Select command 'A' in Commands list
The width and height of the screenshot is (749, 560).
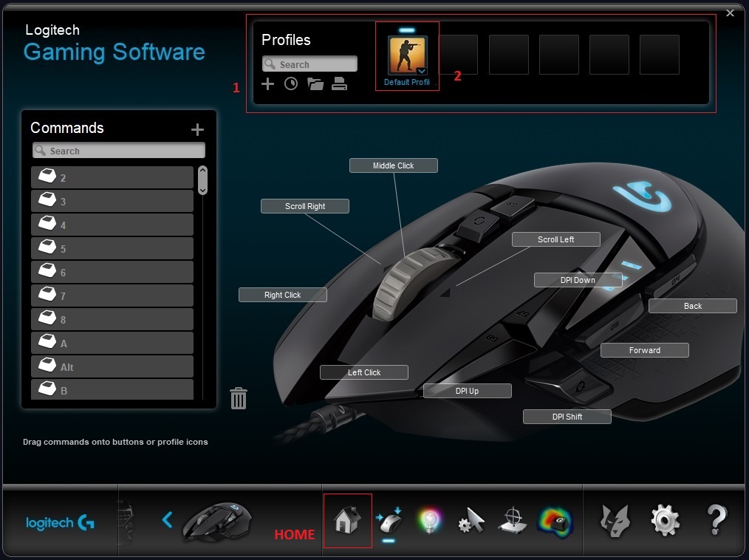(112, 343)
